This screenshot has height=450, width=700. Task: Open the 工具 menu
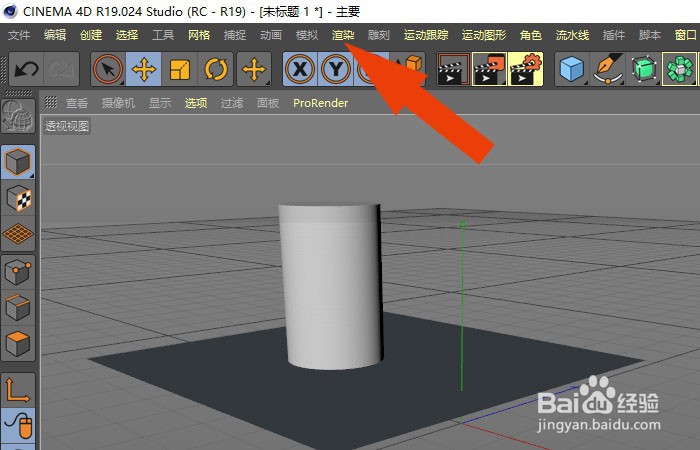pyautogui.click(x=163, y=35)
